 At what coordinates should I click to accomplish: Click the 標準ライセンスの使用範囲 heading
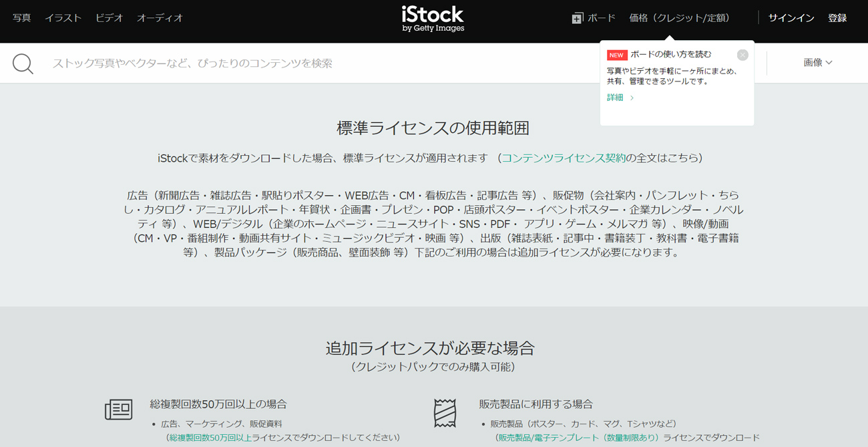click(433, 128)
